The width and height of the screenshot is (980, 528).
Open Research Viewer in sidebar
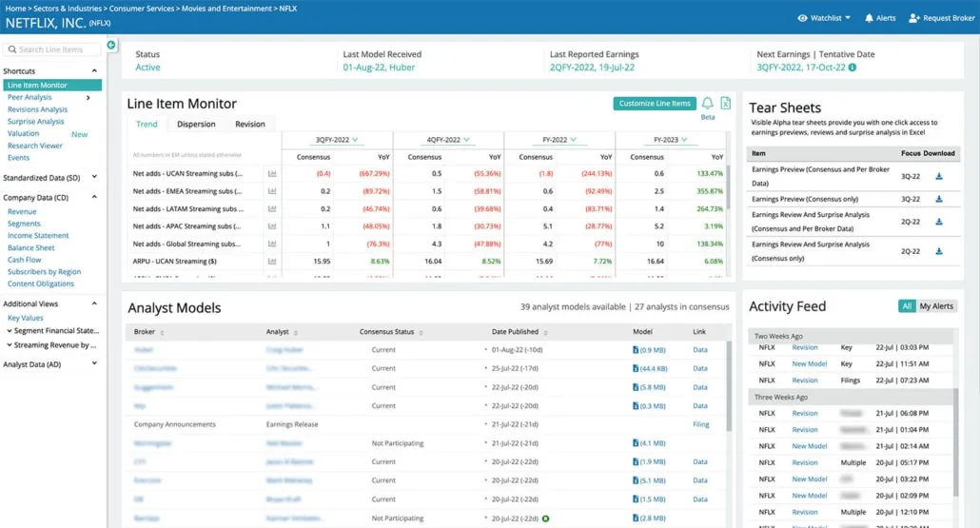click(35, 146)
